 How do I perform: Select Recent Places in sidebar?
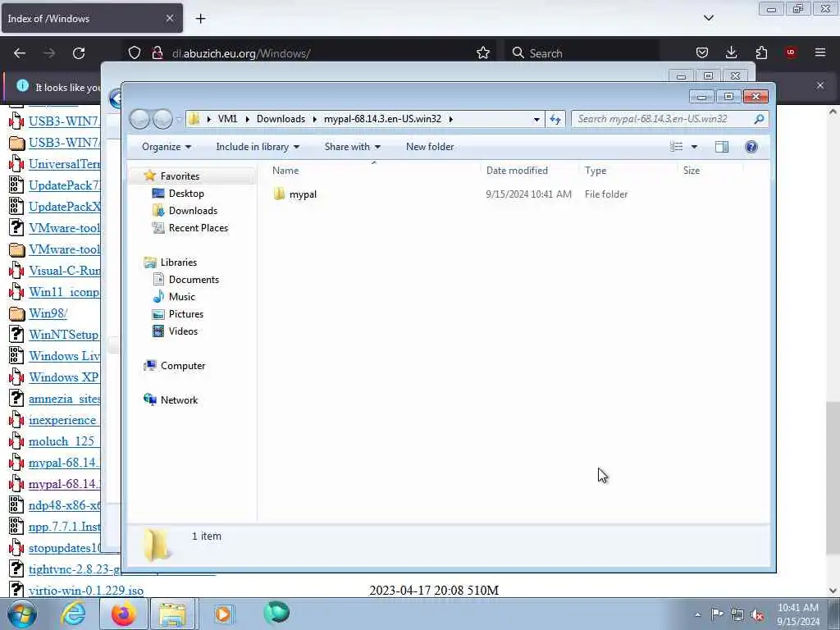pyautogui.click(x=199, y=228)
